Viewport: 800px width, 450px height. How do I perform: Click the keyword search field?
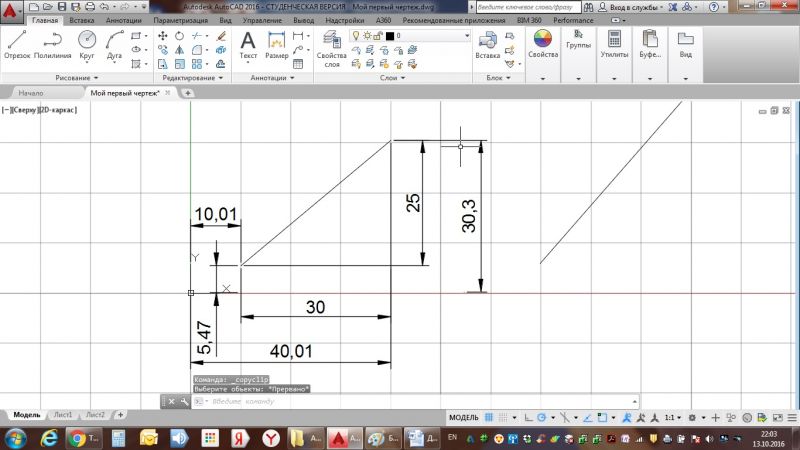(x=528, y=7)
